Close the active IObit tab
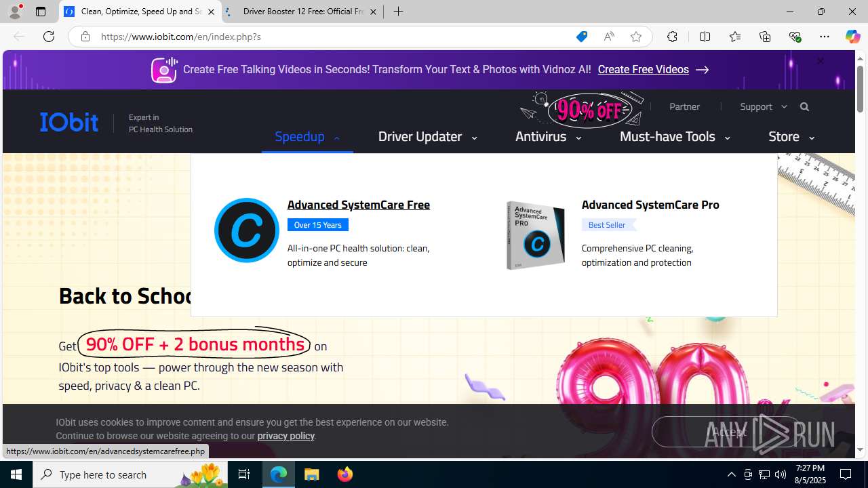Image resolution: width=868 pixels, height=488 pixels. [x=211, y=12]
